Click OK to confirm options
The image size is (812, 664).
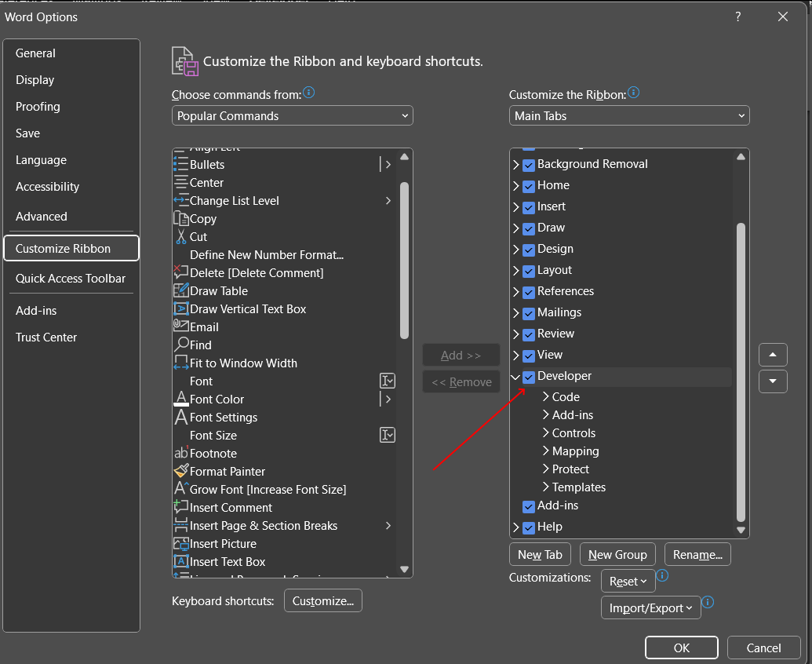(x=682, y=648)
